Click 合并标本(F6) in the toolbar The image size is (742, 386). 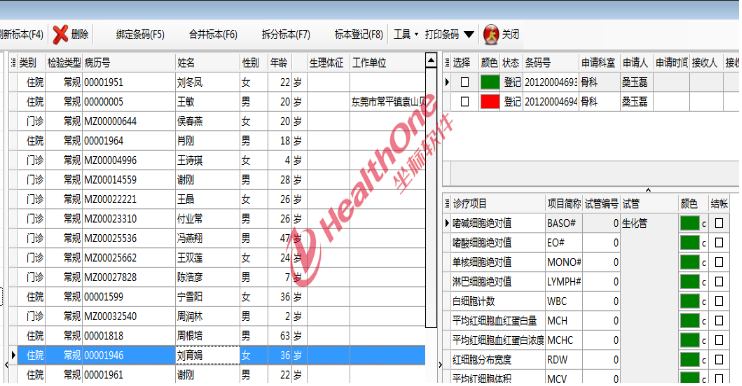(x=213, y=34)
